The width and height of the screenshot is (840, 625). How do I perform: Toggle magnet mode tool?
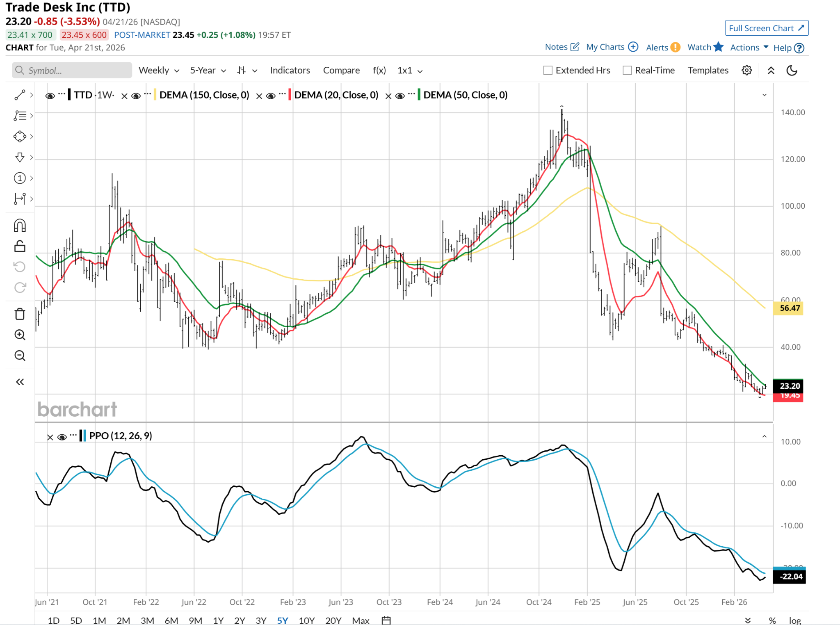(20, 225)
